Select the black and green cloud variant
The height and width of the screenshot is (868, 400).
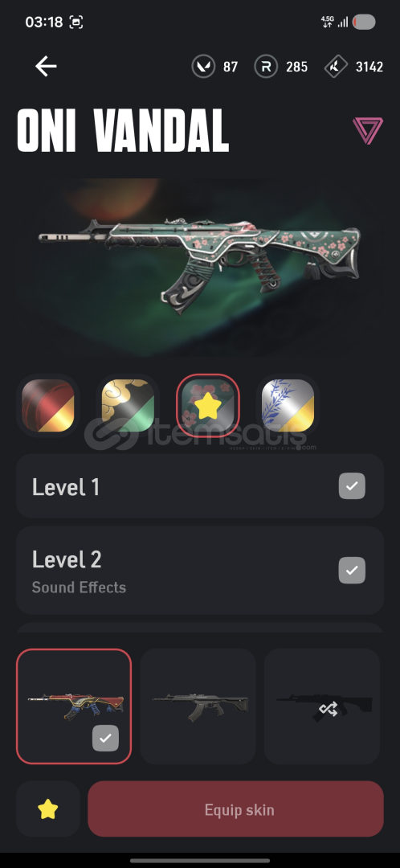[128, 406]
